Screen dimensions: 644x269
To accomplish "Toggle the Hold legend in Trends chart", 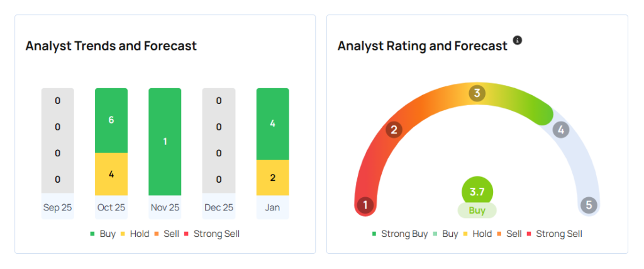I will point(135,234).
